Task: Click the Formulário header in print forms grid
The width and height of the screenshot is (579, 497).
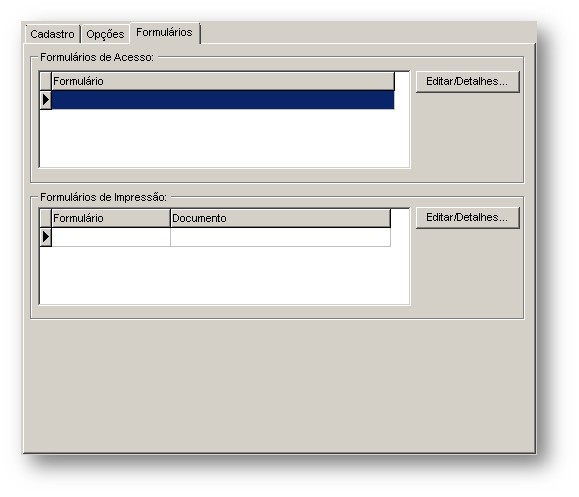Action: [111, 218]
